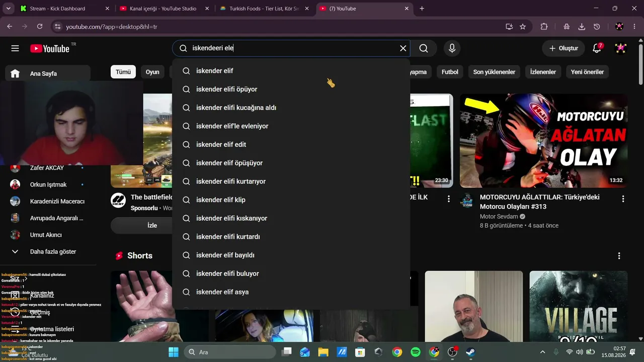Image resolution: width=644 pixels, height=362 pixels.
Task: Open the Chrome three-dot menu
Action: click(634, 27)
